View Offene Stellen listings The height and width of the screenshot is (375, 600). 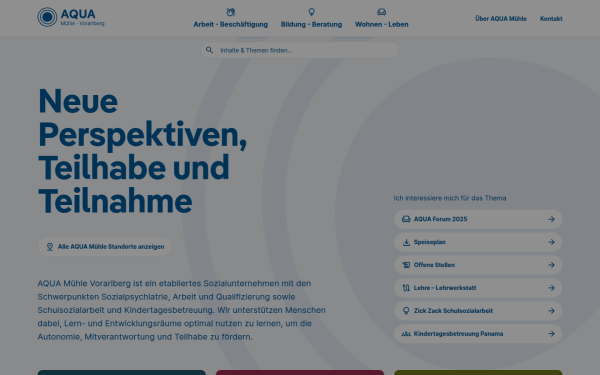pyautogui.click(x=478, y=265)
